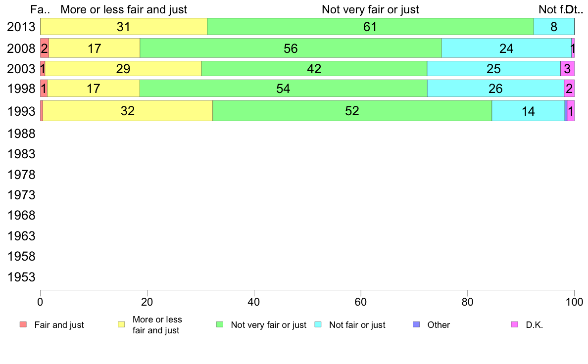The height and width of the screenshot is (364, 588).
Task: Click the 2003 green segment labeled 42
Action: 314,69
